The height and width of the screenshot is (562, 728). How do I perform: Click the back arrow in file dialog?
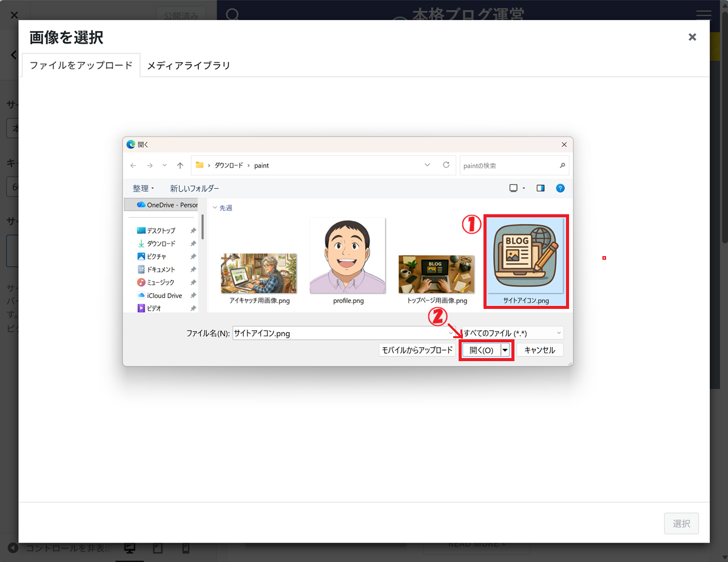point(133,166)
